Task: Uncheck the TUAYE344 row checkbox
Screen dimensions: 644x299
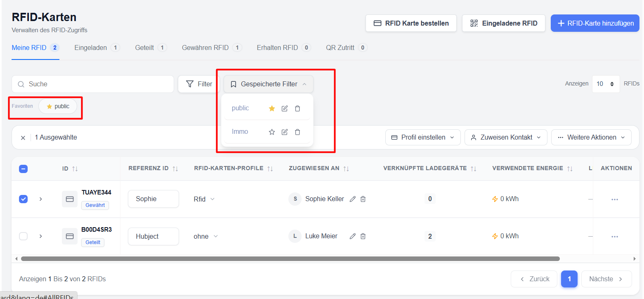Action: point(24,199)
